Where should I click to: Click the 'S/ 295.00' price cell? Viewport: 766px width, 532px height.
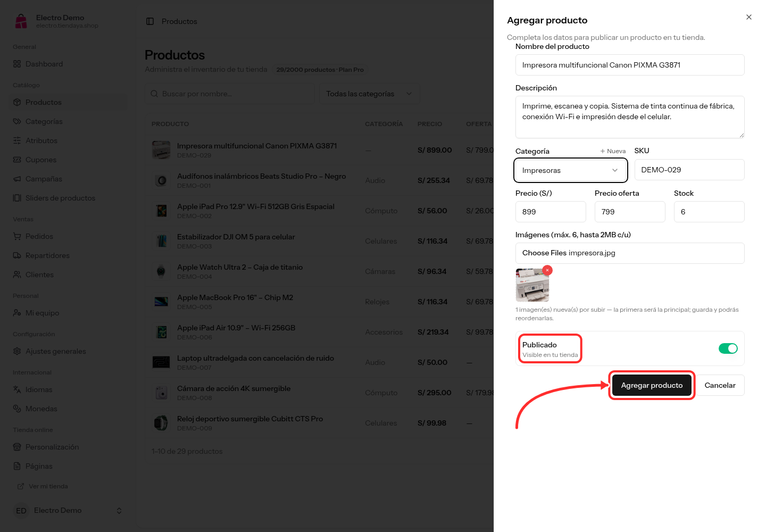pyautogui.click(x=435, y=393)
